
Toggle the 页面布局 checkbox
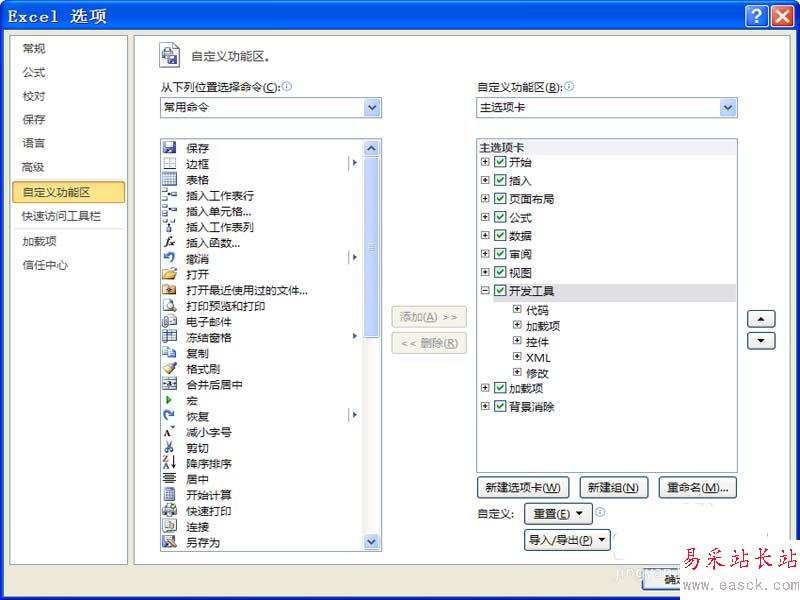501,199
